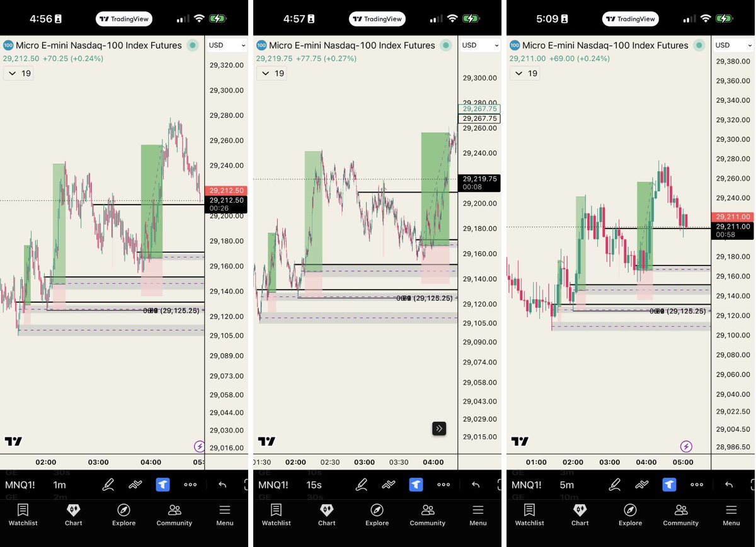This screenshot has width=756, height=547.
Task: Toggle the blue highlighted tool on the 1m chart
Action: coord(163,485)
